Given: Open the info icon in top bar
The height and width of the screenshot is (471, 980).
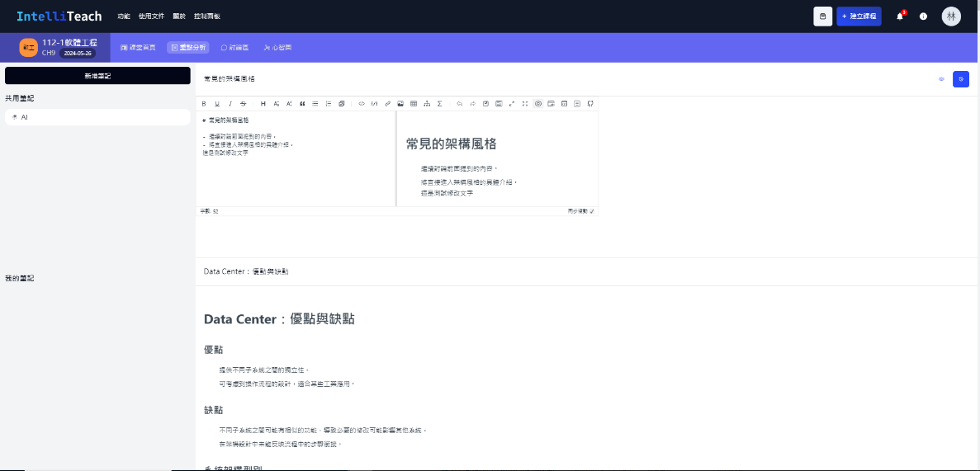Looking at the screenshot, I should (x=923, y=16).
